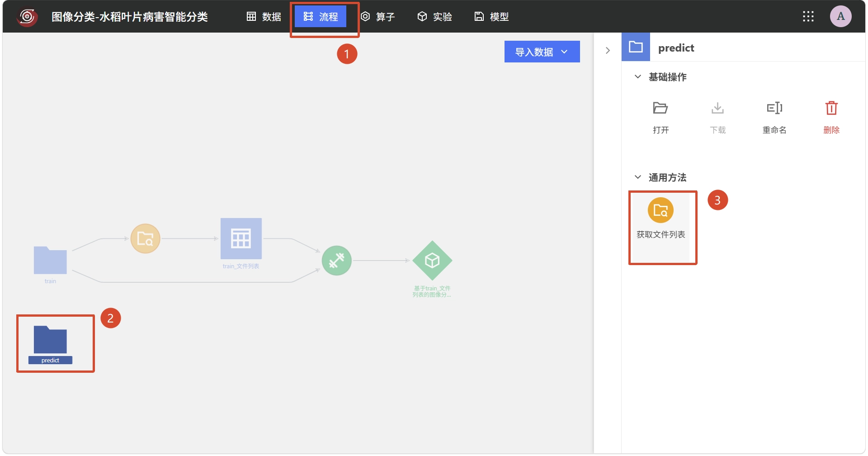Collapse the right side panel chevron
The width and height of the screenshot is (868, 456).
click(608, 51)
